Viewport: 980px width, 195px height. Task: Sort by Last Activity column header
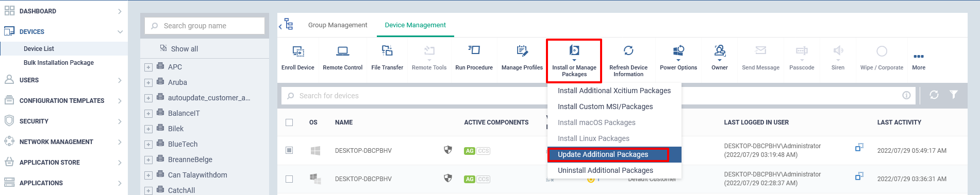pos(899,122)
